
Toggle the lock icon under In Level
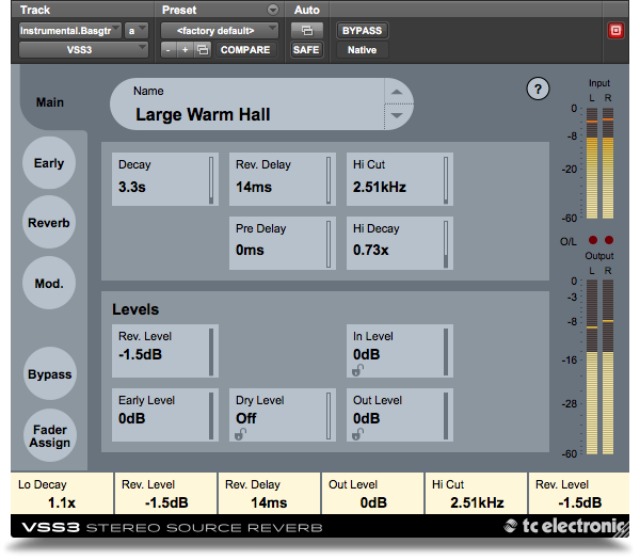[358, 370]
